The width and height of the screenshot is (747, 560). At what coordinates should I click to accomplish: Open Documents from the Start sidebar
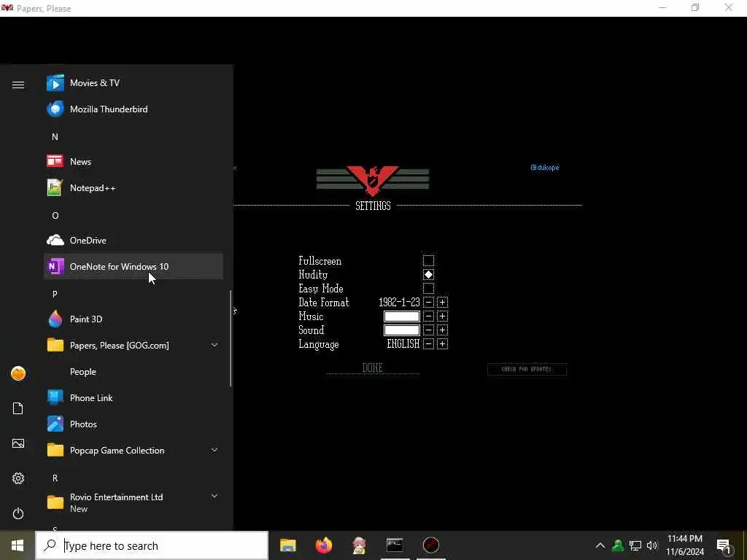point(18,408)
